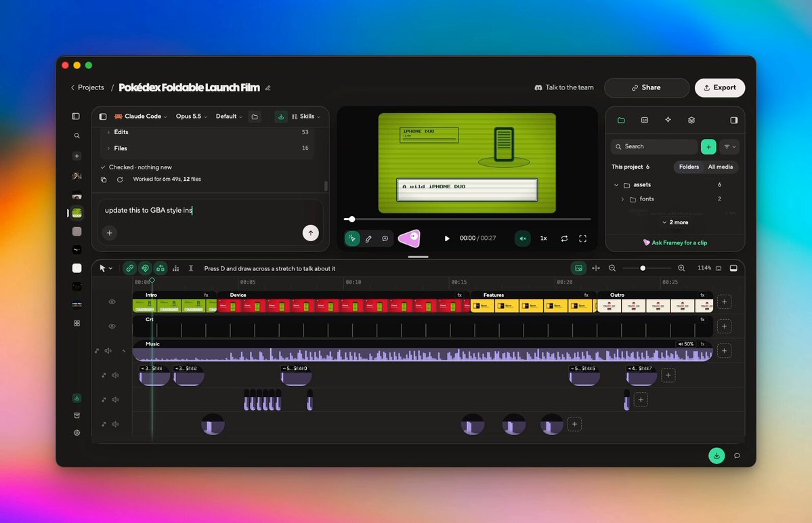Open the Claude Code agent dropdown
This screenshot has width=812, height=523.
tap(140, 117)
